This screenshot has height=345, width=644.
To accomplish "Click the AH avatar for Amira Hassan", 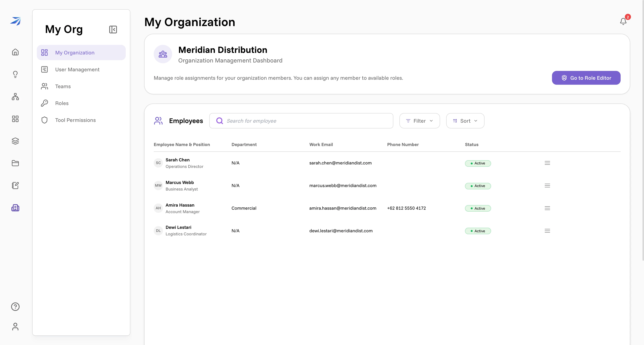I will [x=158, y=208].
